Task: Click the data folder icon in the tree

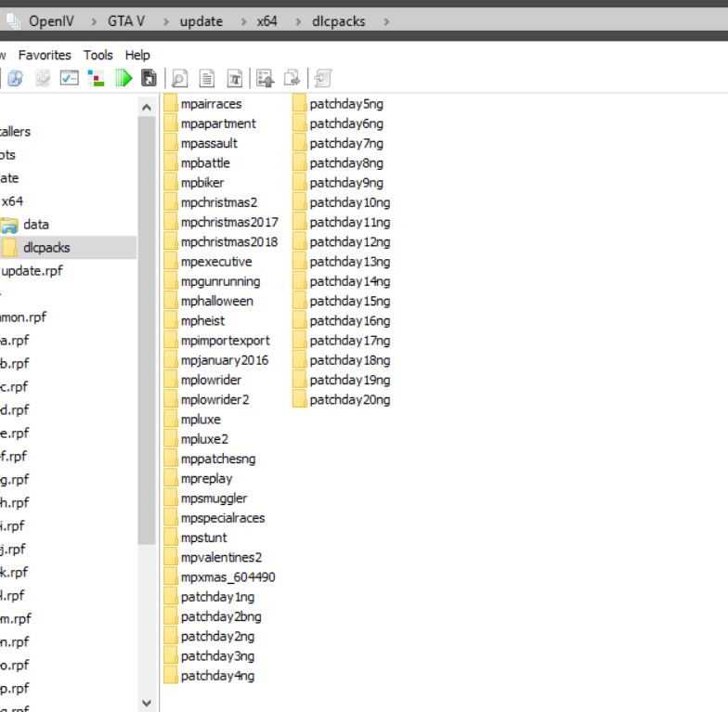Action: point(9,225)
